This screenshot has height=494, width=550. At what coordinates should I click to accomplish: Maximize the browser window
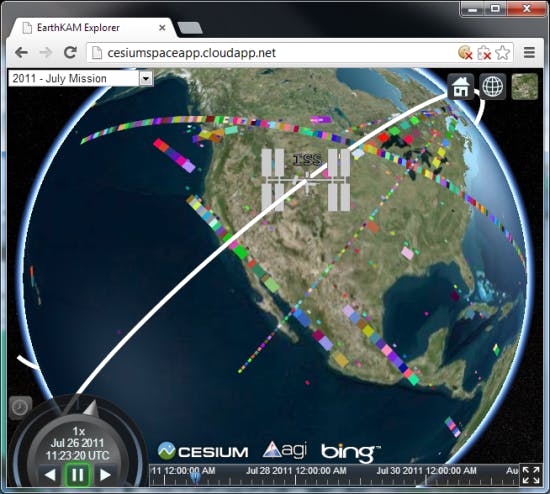pyautogui.click(x=495, y=9)
